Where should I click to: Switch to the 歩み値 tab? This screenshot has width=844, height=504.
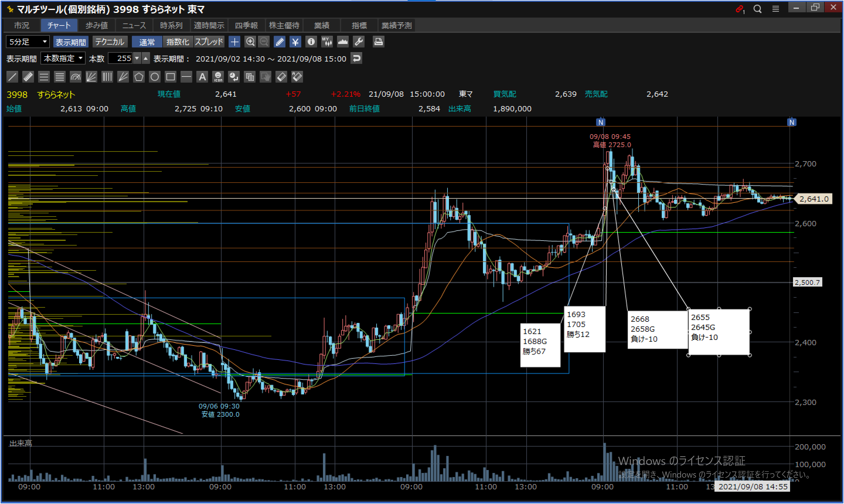(x=96, y=25)
